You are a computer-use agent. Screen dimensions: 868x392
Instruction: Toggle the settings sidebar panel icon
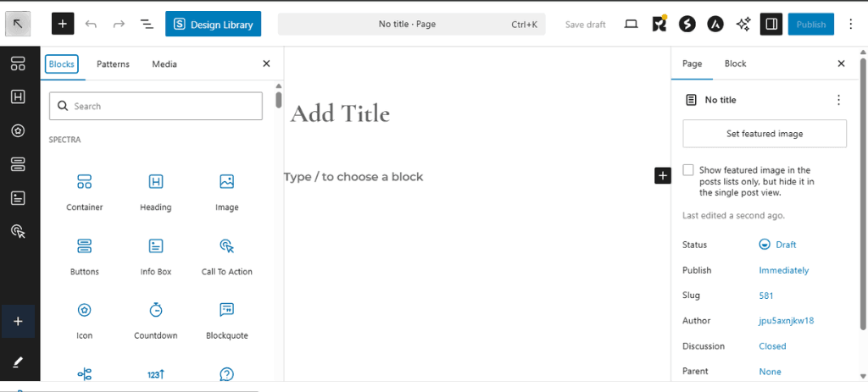tap(771, 24)
